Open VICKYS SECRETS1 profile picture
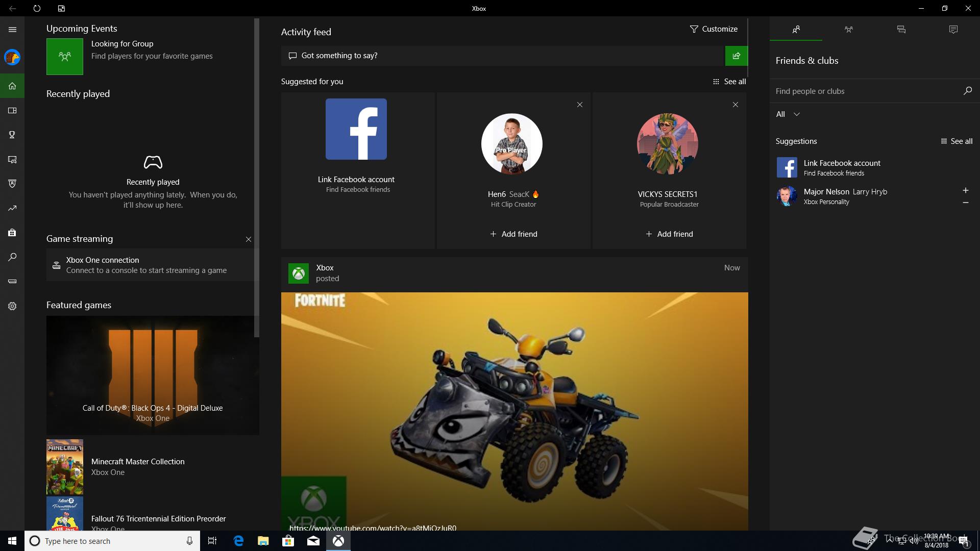Image resolution: width=980 pixels, height=551 pixels. [x=668, y=144]
